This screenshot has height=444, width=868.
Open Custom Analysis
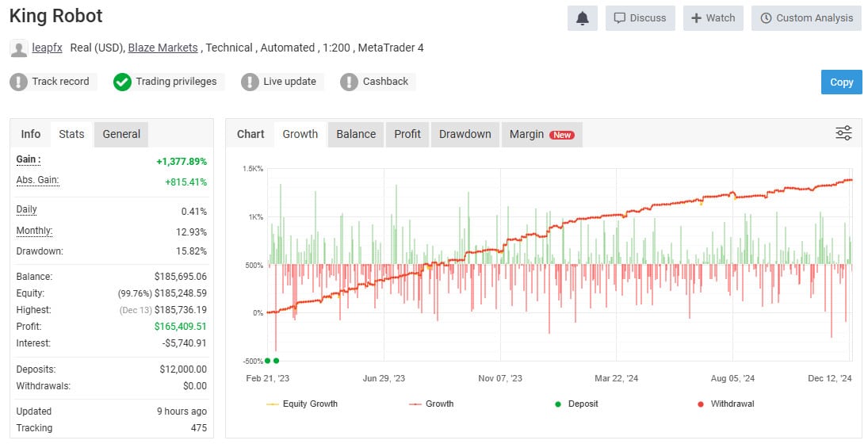806,18
